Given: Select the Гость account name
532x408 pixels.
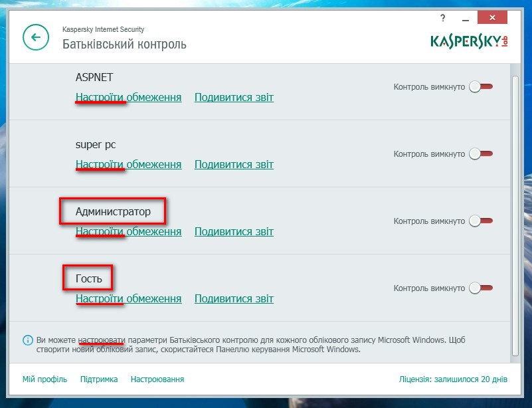Looking at the screenshot, I should point(88,278).
